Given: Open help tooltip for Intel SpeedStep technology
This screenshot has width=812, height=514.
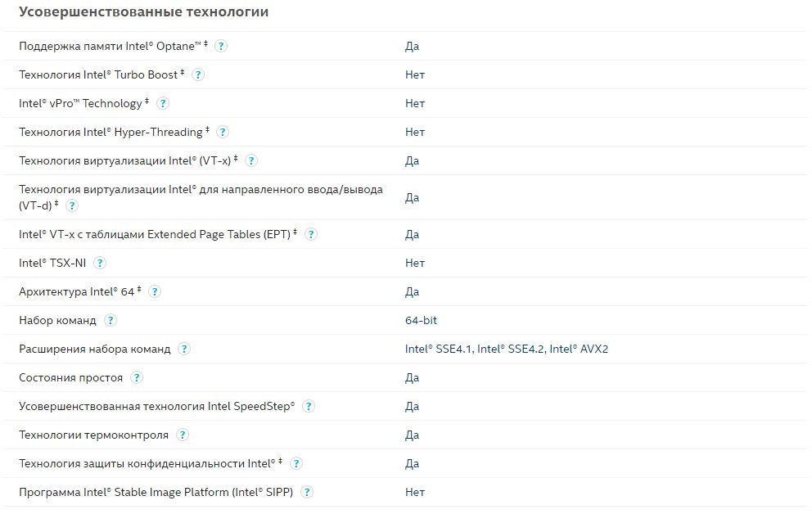Looking at the screenshot, I should click(x=309, y=406).
